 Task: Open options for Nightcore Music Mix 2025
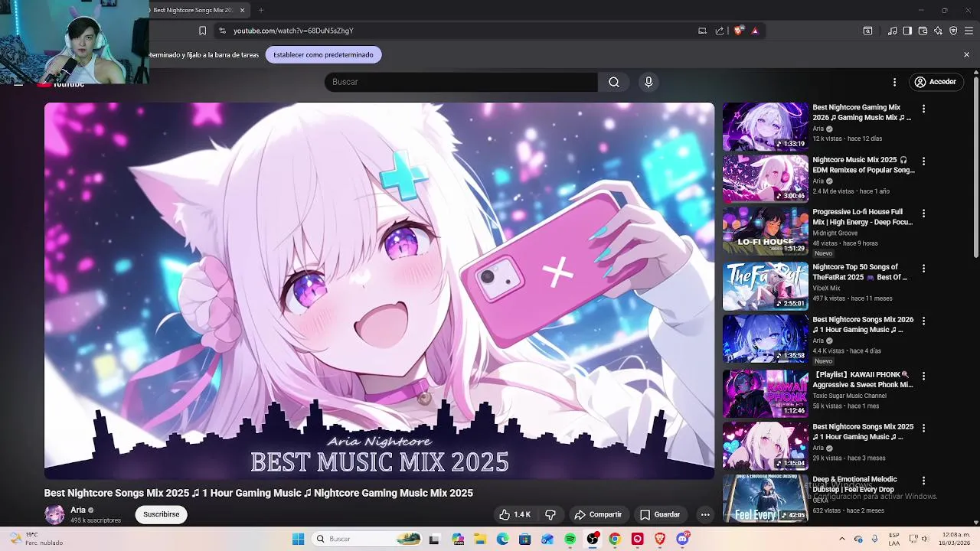[x=923, y=161]
